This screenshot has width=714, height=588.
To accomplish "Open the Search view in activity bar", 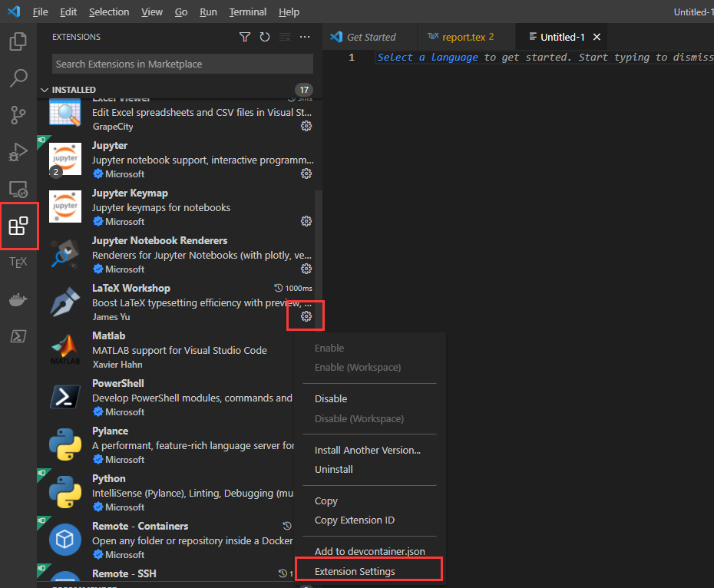I will coord(18,78).
